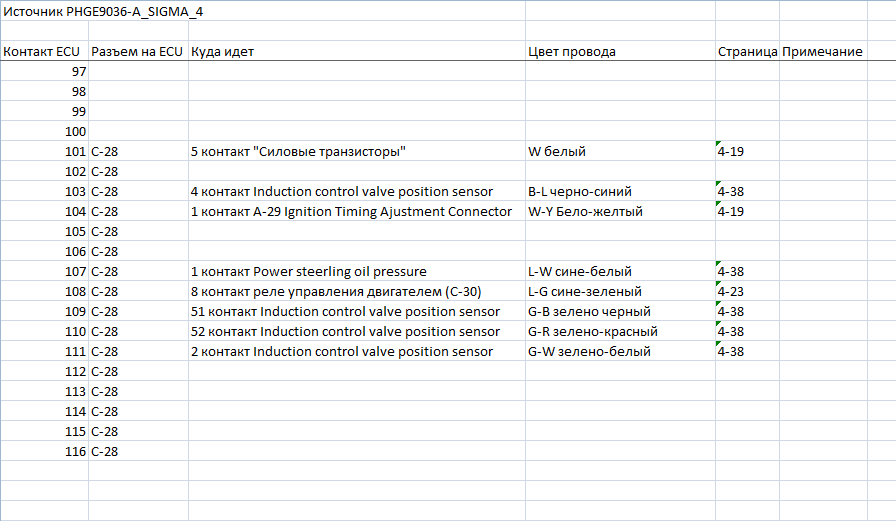Screen dimensions: 896x521
Task: Select the "Примечание" header cell
Action: pos(822,52)
